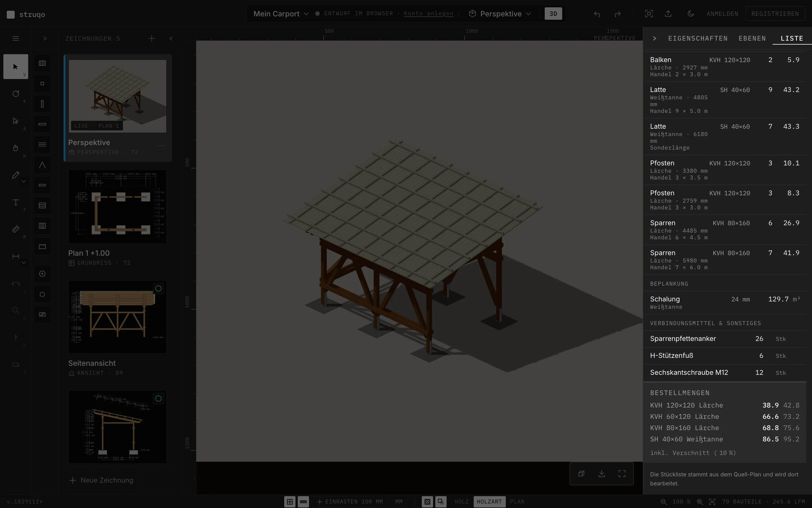Select the rafter (roof angle) component icon
Image resolution: width=812 pixels, height=508 pixels.
tap(42, 165)
